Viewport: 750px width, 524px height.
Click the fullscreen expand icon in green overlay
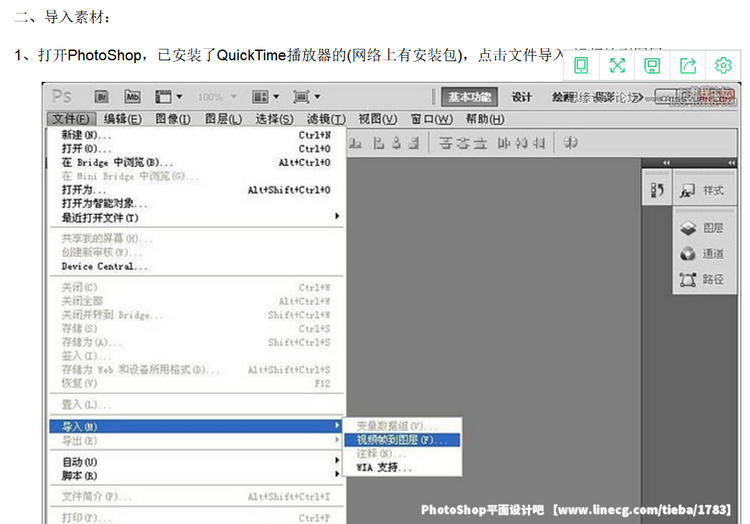[x=617, y=65]
